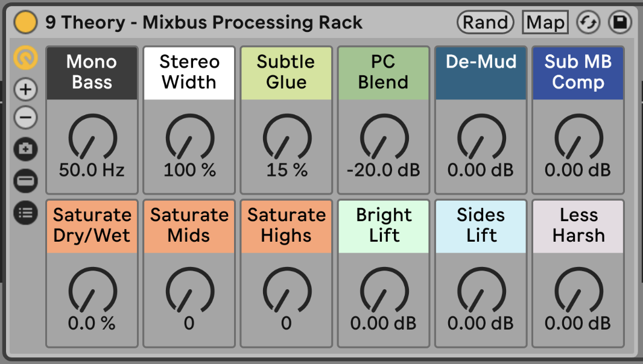643x364 pixels.
Task: Select the Sub MB Comp macro label
Action: point(578,73)
